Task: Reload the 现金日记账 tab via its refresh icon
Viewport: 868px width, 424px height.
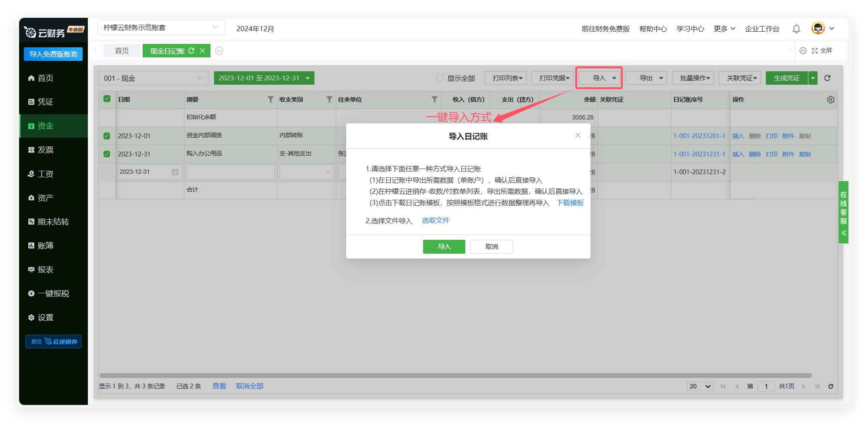Action: coord(191,51)
